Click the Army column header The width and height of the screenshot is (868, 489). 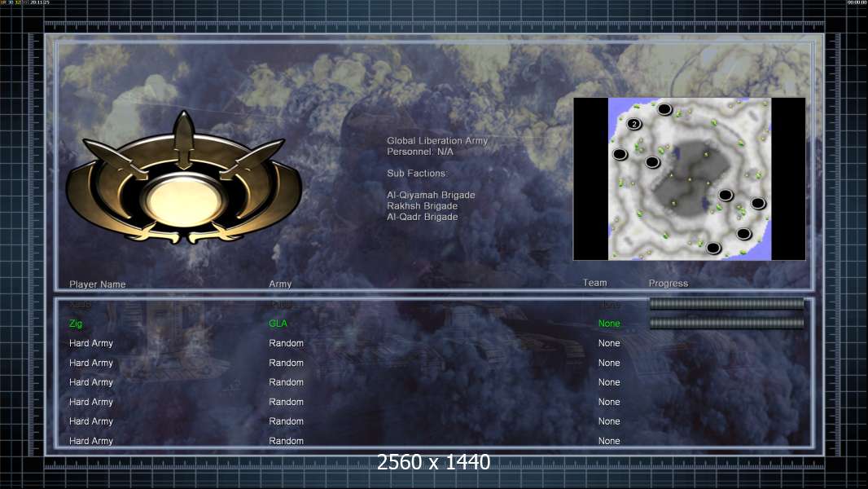(280, 284)
